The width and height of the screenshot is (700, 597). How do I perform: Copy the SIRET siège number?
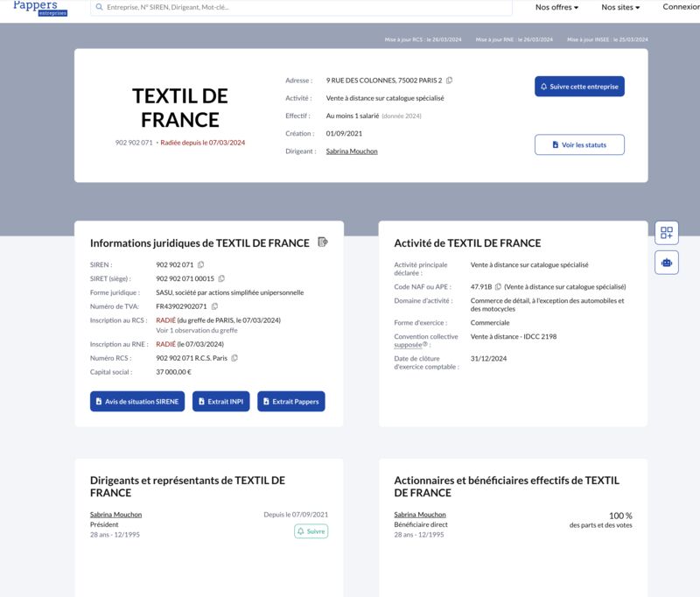coord(221,278)
